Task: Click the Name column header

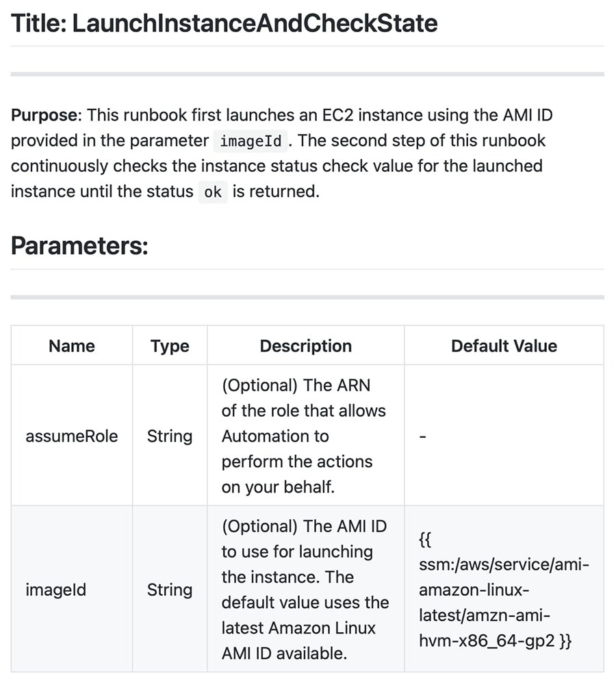Action: click(72, 346)
